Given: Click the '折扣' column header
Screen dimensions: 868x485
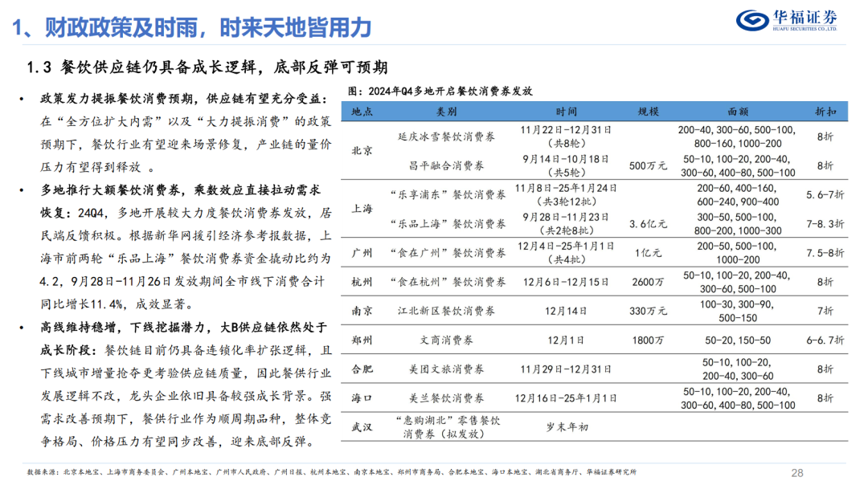Looking at the screenshot, I should pyautogui.click(x=825, y=112).
